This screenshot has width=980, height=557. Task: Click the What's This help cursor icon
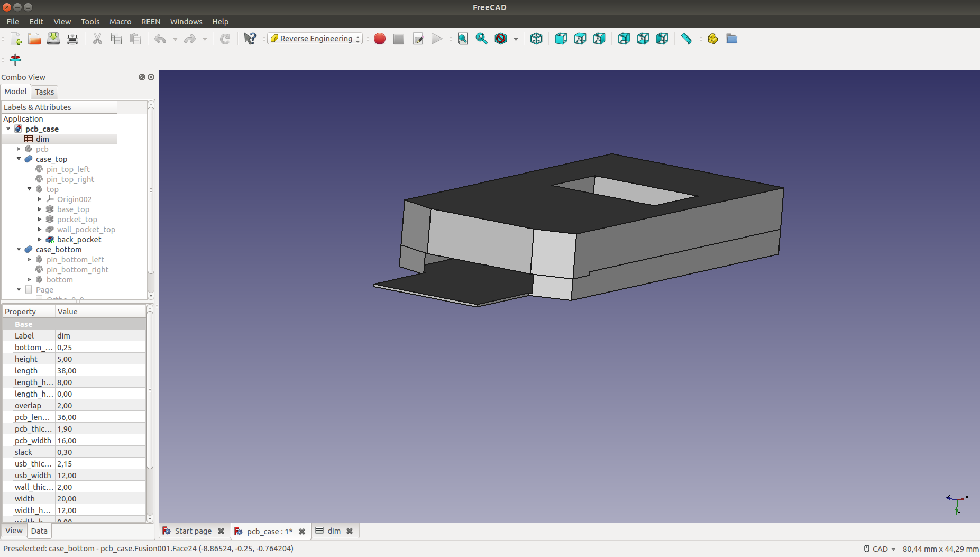tap(250, 39)
